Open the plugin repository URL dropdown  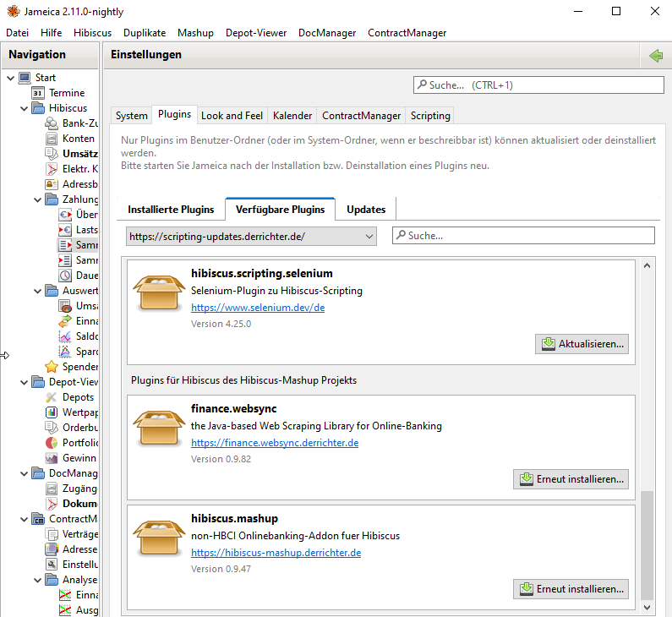pos(251,237)
